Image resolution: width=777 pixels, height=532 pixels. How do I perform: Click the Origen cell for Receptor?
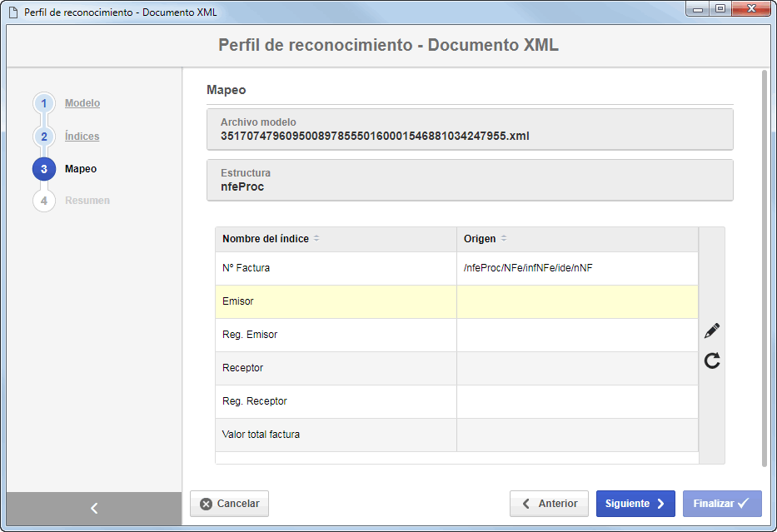click(577, 369)
